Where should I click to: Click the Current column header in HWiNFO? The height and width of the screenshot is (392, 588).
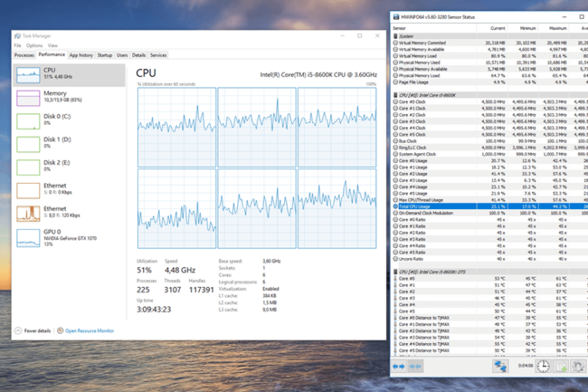pos(492,28)
